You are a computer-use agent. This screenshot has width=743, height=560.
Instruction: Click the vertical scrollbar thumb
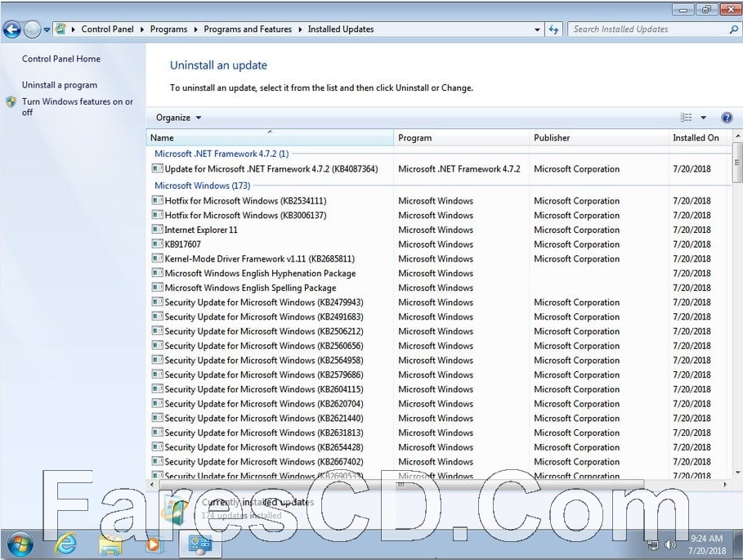coord(736,162)
